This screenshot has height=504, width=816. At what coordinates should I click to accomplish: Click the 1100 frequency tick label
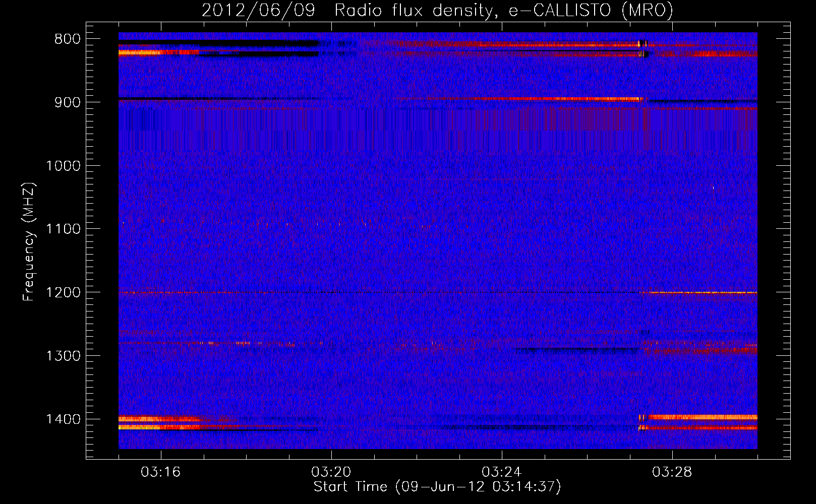click(63, 229)
